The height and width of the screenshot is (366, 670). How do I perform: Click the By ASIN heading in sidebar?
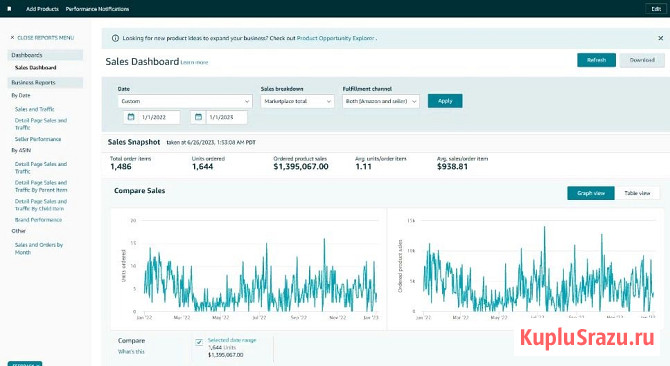[x=21, y=150]
